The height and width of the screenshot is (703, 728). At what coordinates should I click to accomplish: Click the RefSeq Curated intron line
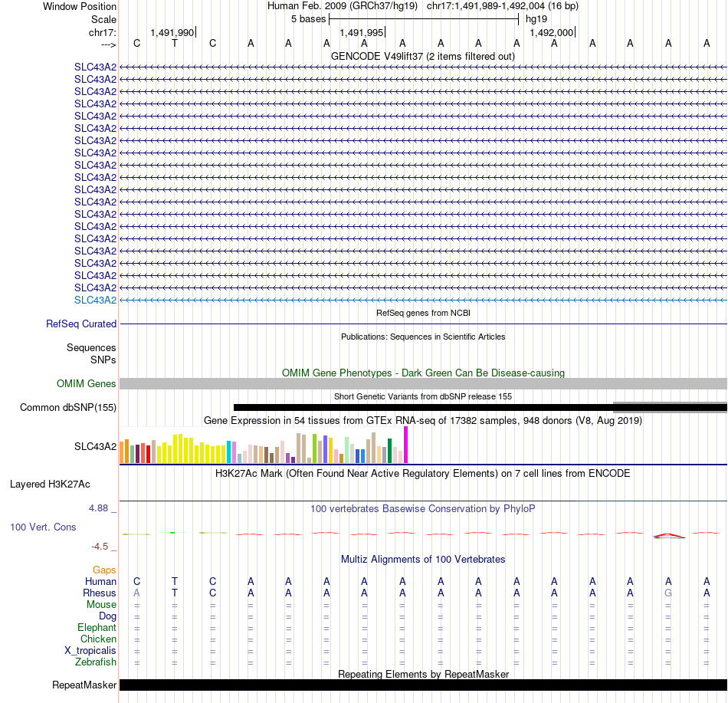point(423,324)
